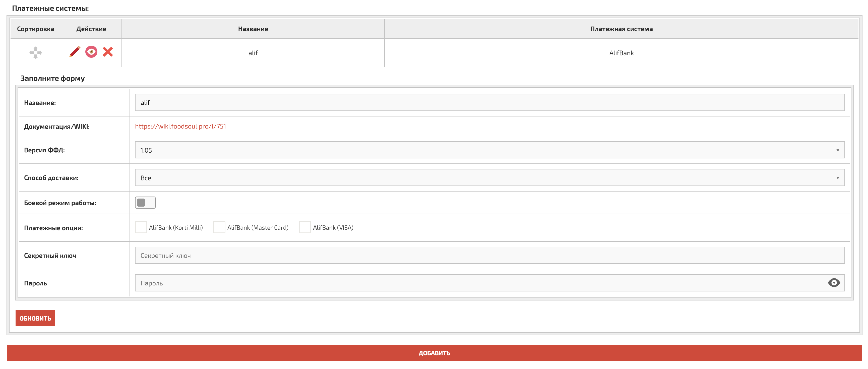Click the wide ДОБАВИТЬ button

pos(434,353)
